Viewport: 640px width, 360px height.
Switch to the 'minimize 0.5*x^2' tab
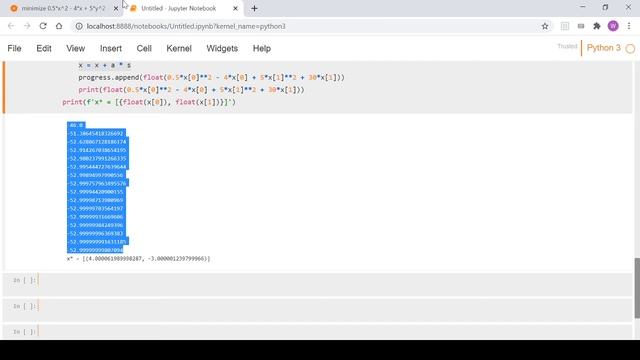pos(63,8)
